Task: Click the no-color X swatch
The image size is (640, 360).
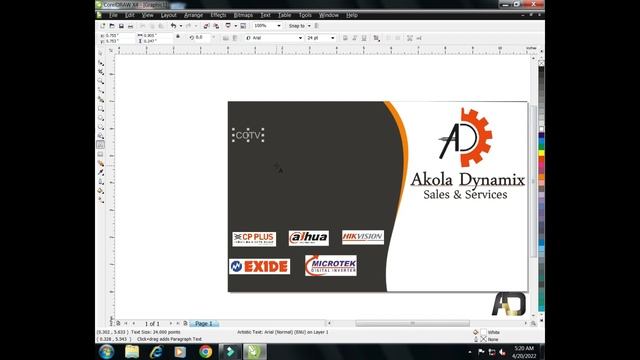Action: (541, 63)
